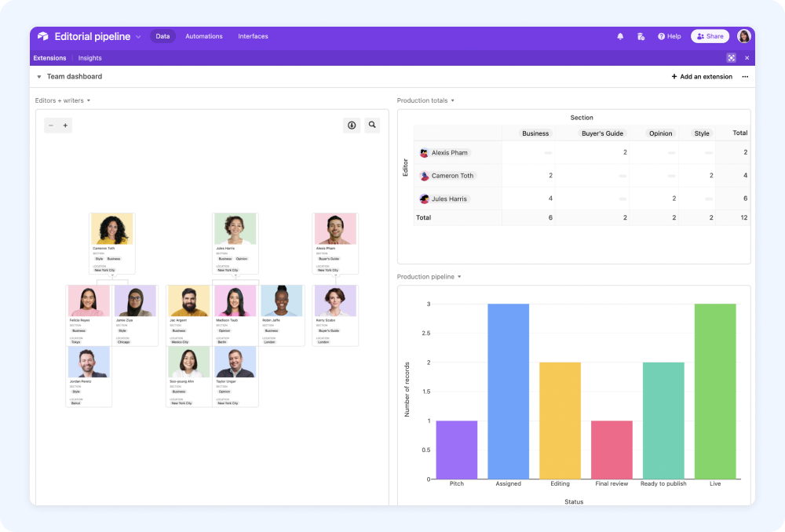Open the Team dashboard overflow menu
Viewport: 785px width, 532px height.
coord(744,76)
